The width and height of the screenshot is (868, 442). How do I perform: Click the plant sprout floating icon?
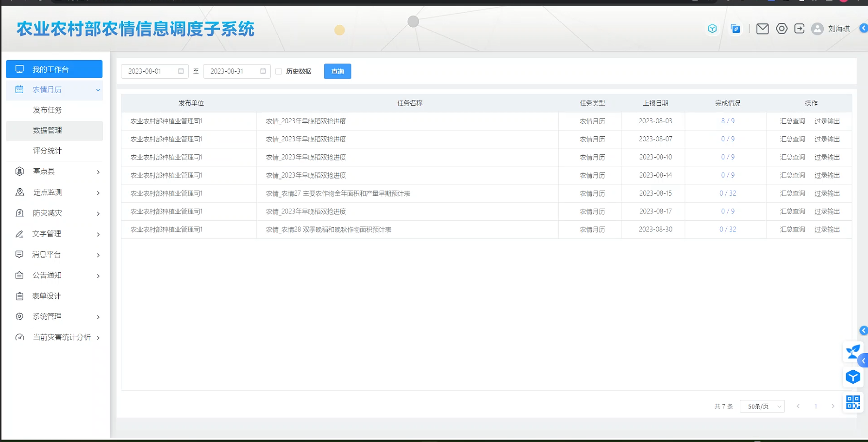click(x=852, y=352)
